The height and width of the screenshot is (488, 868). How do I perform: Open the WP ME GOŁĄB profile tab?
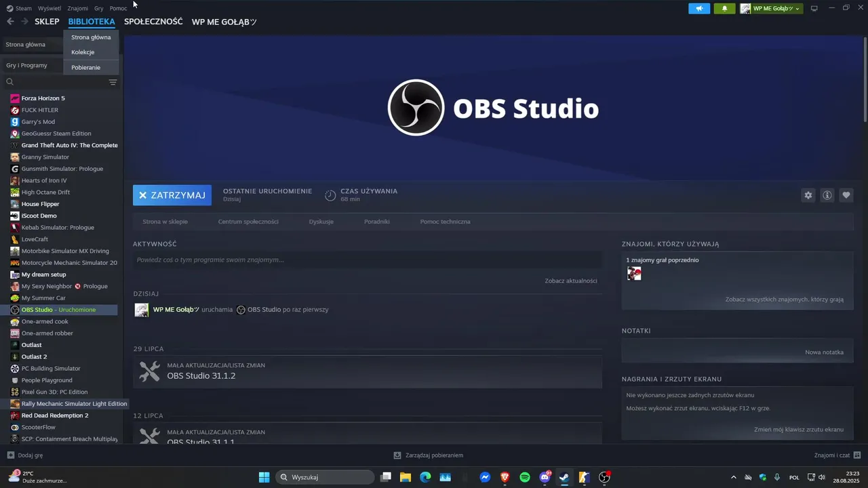[x=224, y=22]
